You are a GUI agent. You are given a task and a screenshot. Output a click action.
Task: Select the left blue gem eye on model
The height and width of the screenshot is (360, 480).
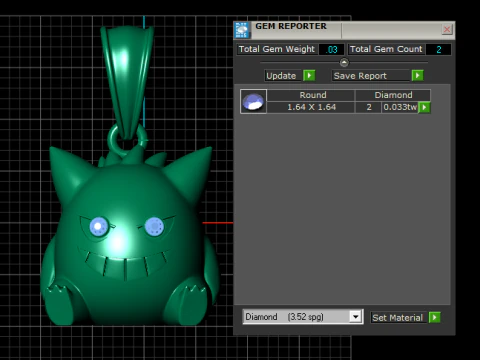coord(99,226)
